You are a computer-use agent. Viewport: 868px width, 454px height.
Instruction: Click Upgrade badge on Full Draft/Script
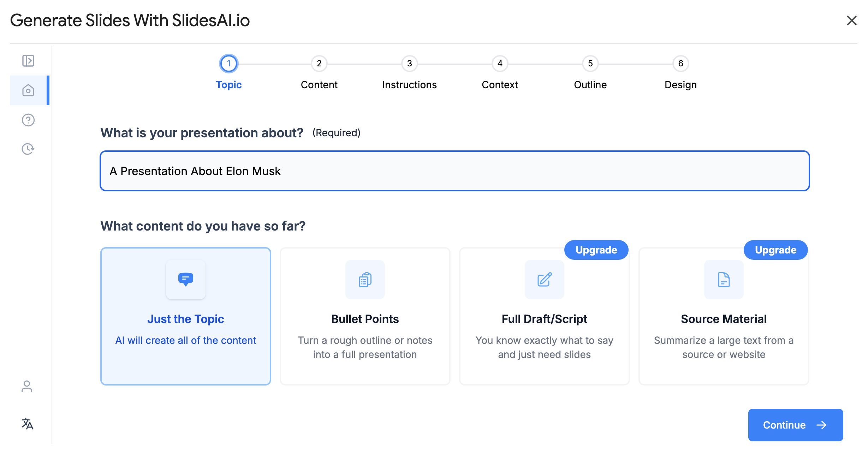[x=596, y=250]
